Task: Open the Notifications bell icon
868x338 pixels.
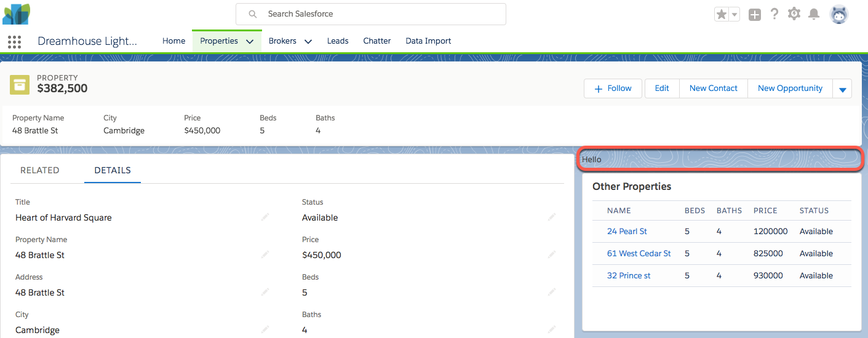Action: coord(814,14)
